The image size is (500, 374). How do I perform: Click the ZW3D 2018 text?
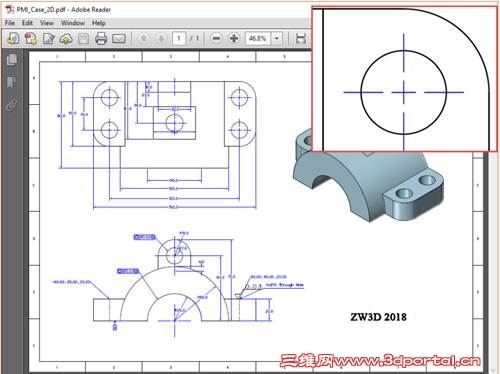[378, 317]
